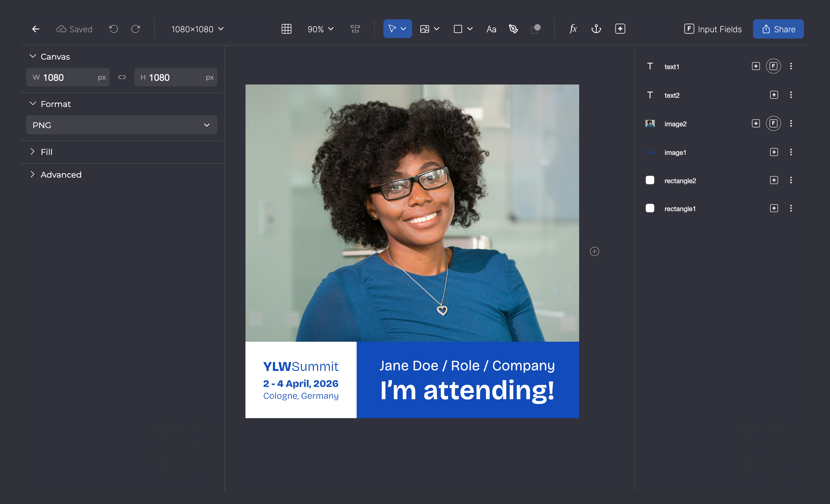Open the fx formula tool

click(x=573, y=29)
